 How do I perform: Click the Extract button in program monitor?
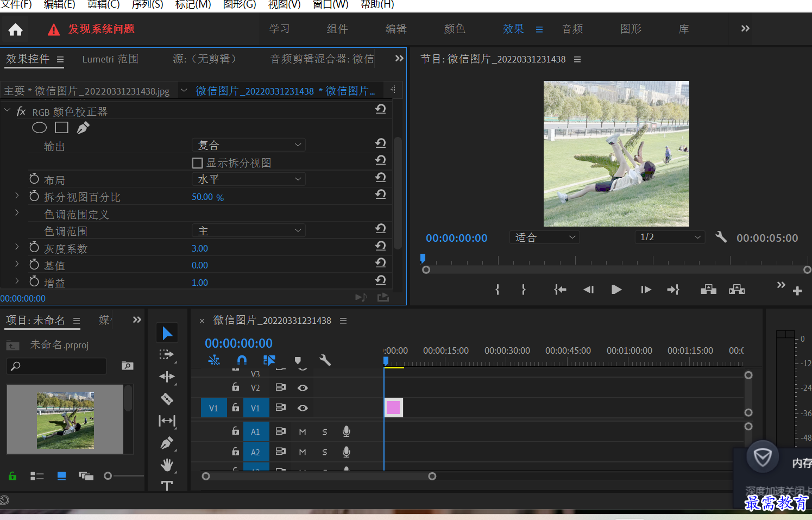737,290
